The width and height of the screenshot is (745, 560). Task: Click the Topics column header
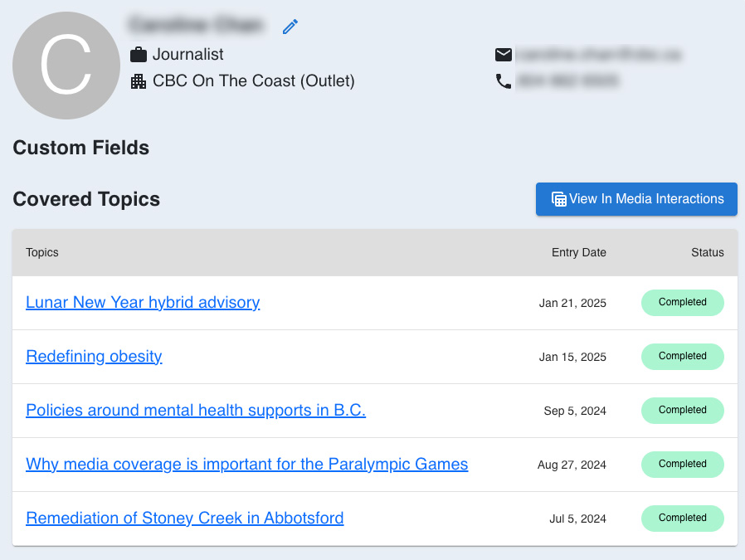(42, 252)
